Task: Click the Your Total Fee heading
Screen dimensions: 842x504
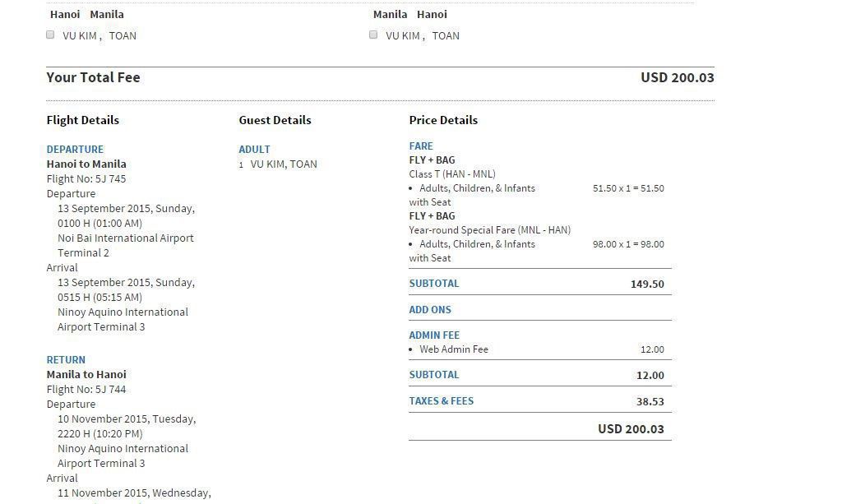Action: tap(93, 77)
